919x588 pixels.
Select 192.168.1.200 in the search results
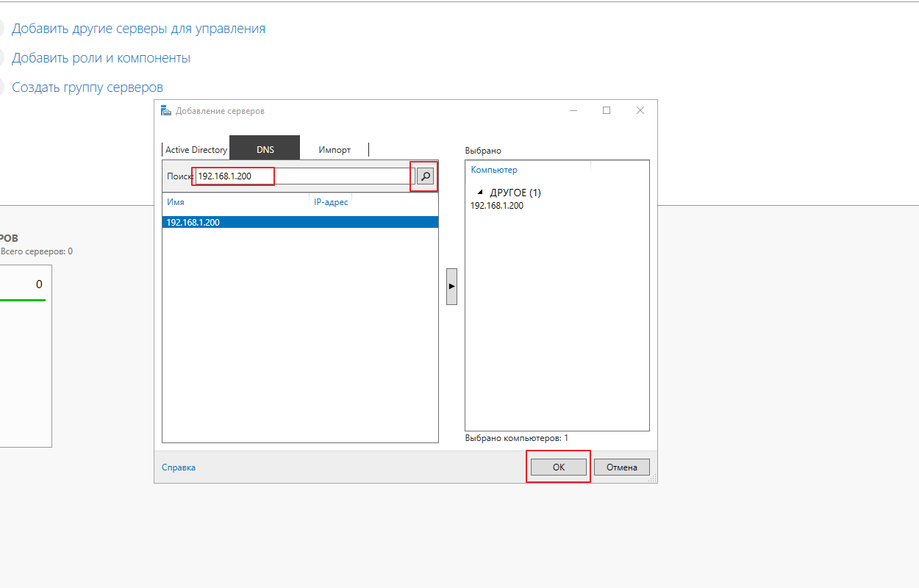tap(193, 222)
